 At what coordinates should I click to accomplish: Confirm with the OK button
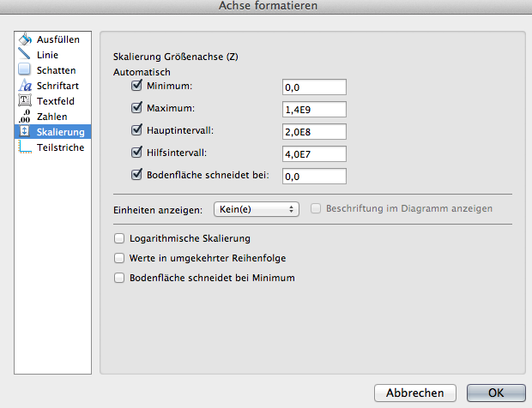(x=496, y=393)
